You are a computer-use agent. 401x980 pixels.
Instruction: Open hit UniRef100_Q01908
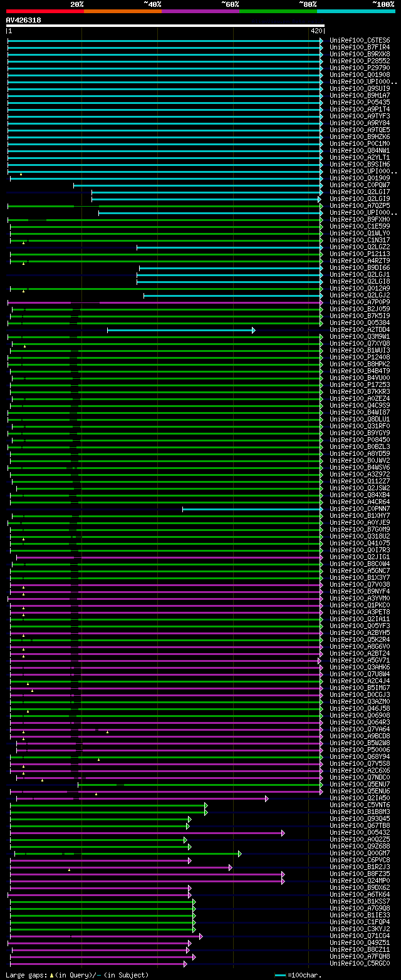tap(359, 75)
